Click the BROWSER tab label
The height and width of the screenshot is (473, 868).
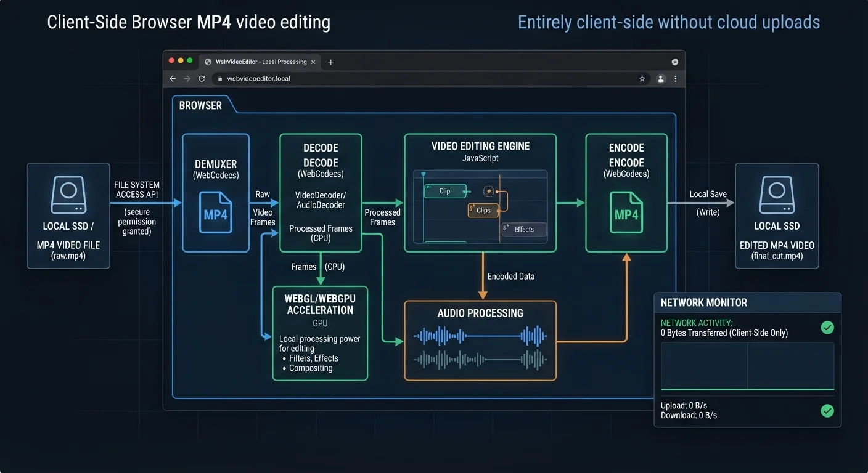click(x=200, y=105)
